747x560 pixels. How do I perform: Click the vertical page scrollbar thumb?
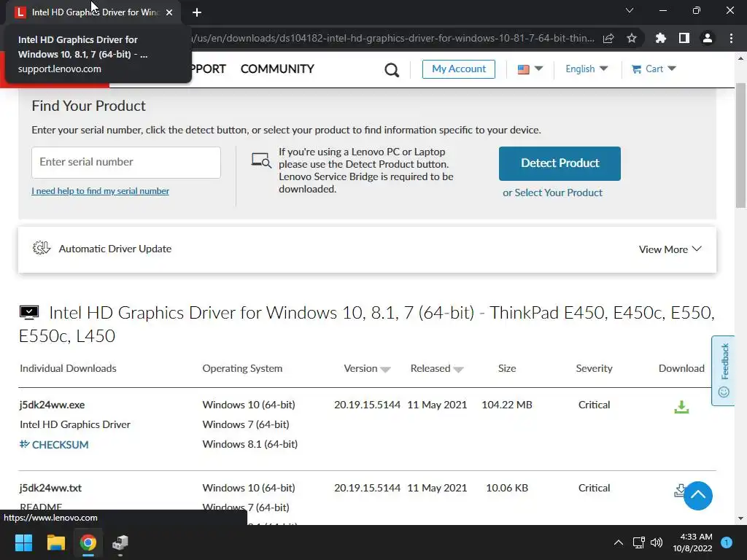740,145
